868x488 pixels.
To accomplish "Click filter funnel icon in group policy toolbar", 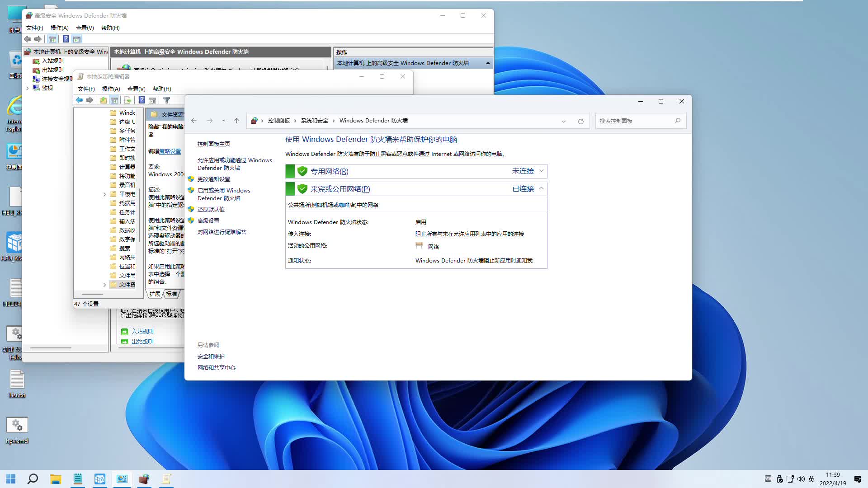I will 167,100.
